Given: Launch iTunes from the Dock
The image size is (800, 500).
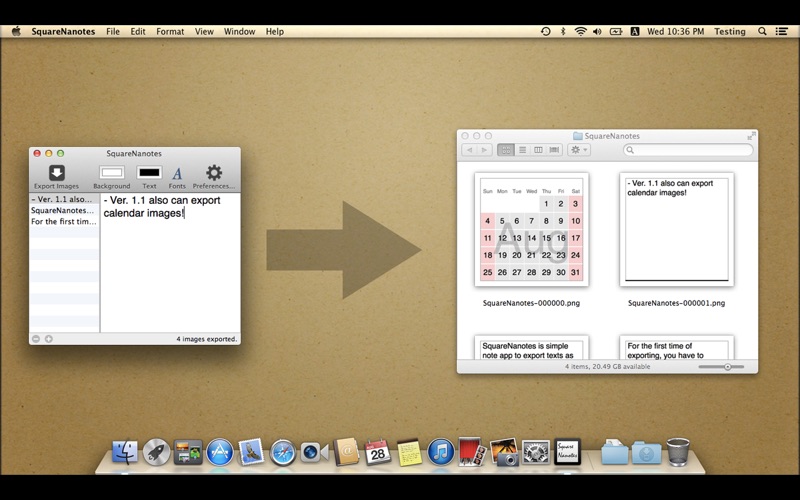Looking at the screenshot, I should coord(441,452).
